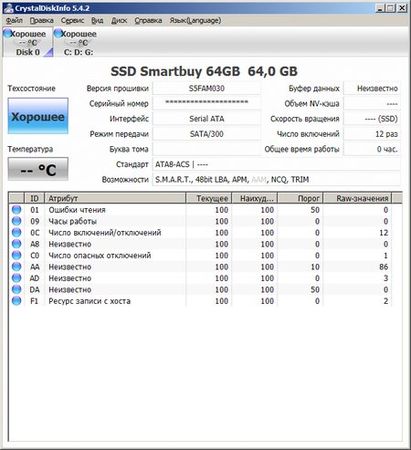This screenshot has width=411, height=450.
Task: Sort by the Порог column header
Action: (x=300, y=198)
